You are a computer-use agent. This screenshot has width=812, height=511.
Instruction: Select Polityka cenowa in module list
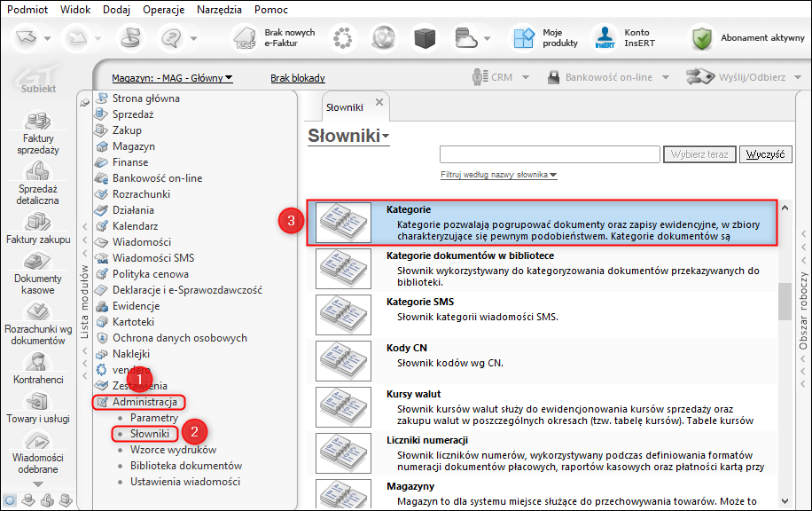[x=150, y=273]
